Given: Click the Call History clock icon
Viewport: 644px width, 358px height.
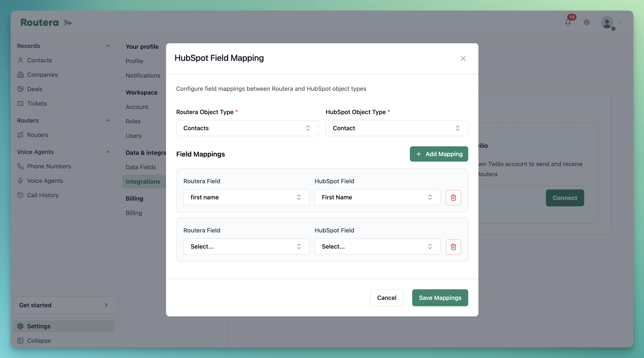Looking at the screenshot, I should 21,195.
